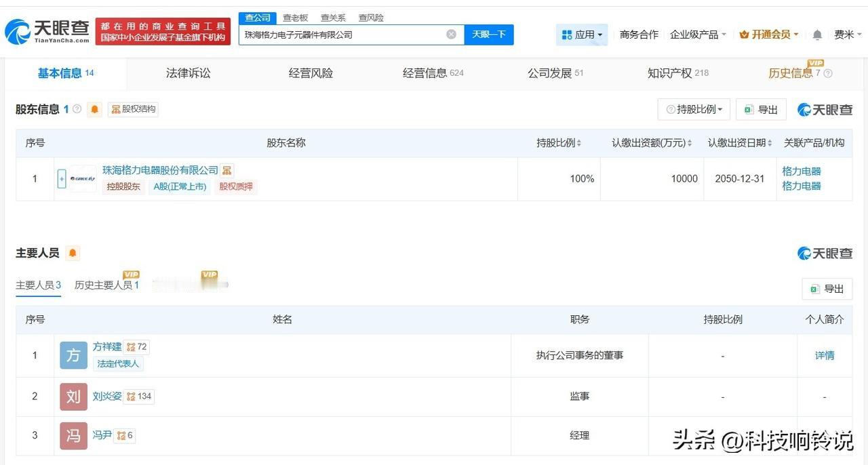Click the 股权质押 tag

coord(236,186)
